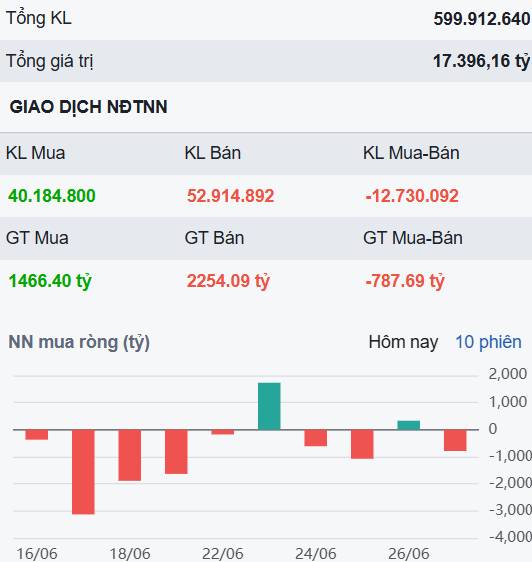Click the GIAO DỊCH NĐTNN heading
The width and height of the screenshot is (532, 562).
coord(89,107)
